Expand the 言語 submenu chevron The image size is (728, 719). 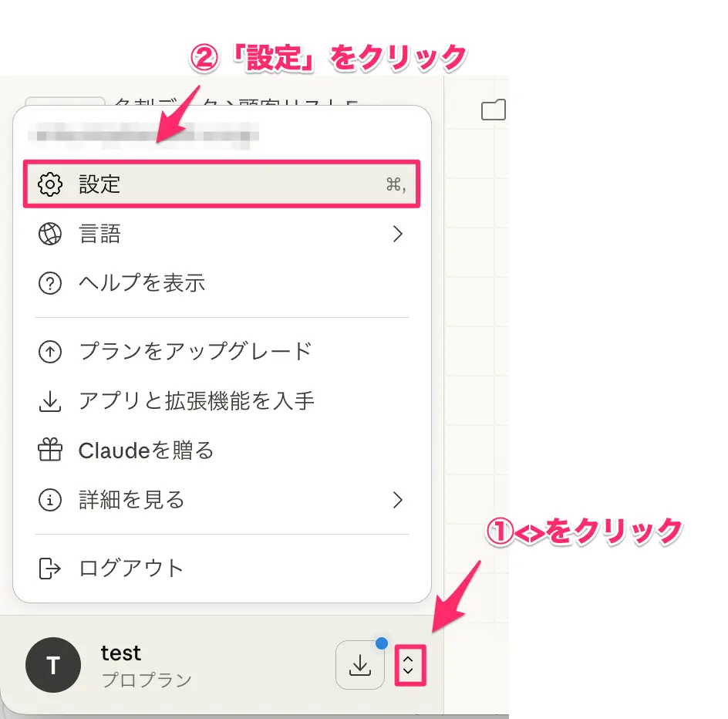pyautogui.click(x=399, y=234)
